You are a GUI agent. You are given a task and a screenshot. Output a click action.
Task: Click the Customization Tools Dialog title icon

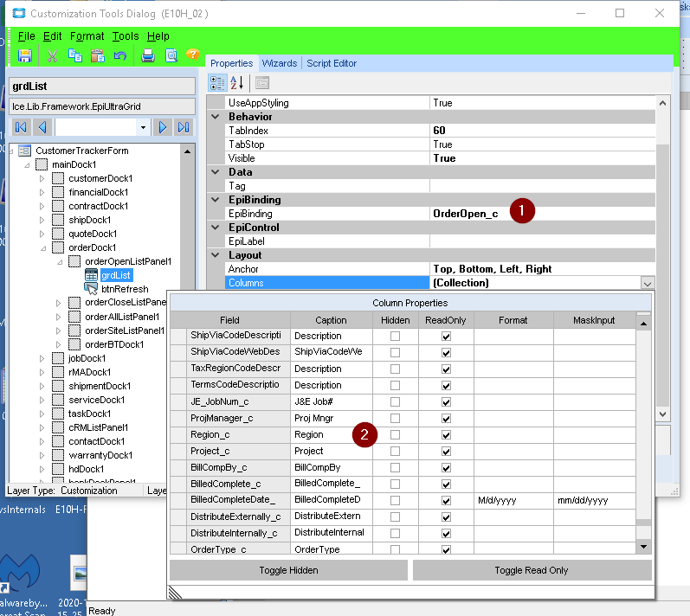[18, 13]
